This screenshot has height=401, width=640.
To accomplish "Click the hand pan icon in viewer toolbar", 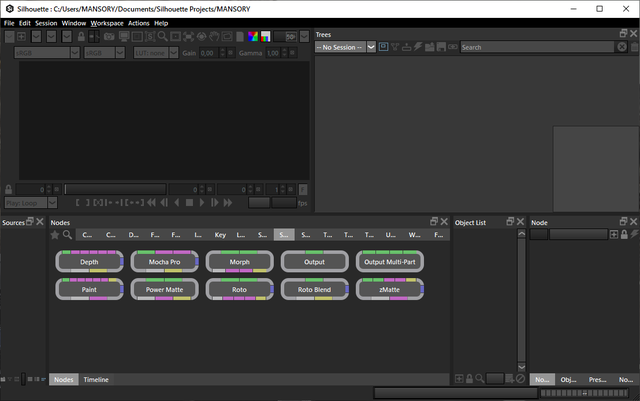I will 214,36.
